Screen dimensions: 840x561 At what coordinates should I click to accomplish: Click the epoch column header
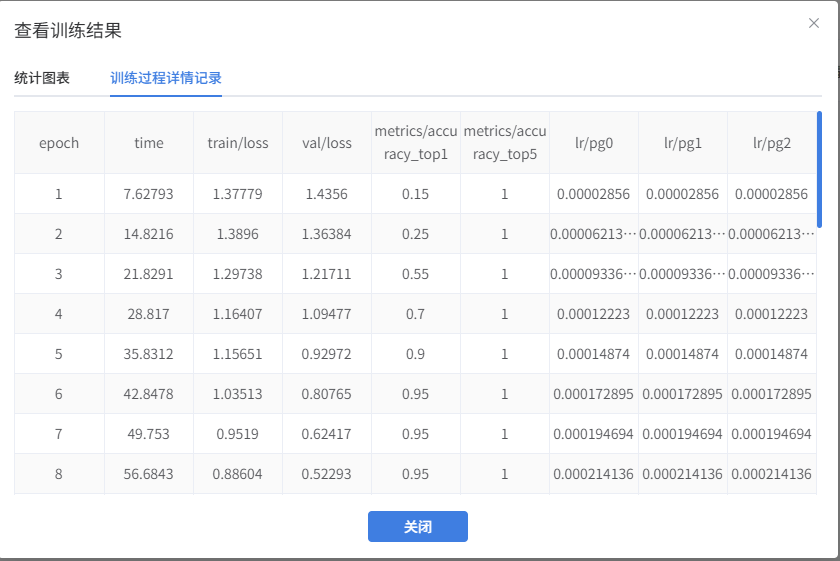tap(59, 143)
